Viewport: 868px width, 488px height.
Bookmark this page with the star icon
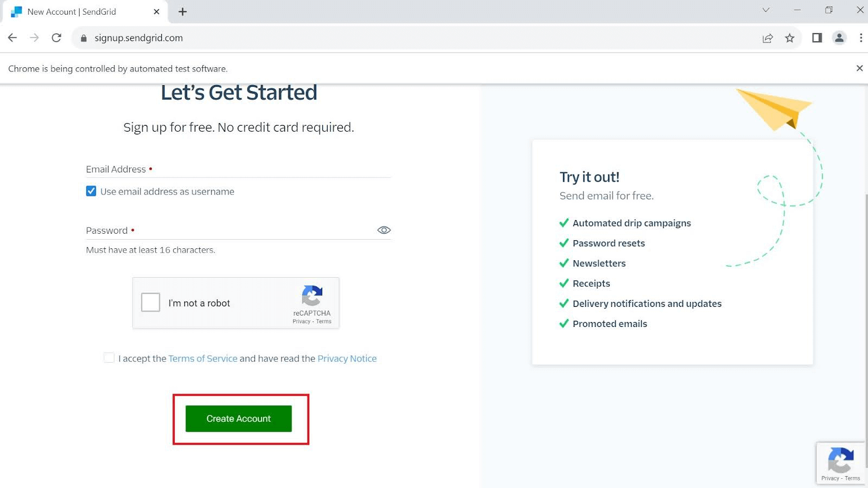click(790, 37)
